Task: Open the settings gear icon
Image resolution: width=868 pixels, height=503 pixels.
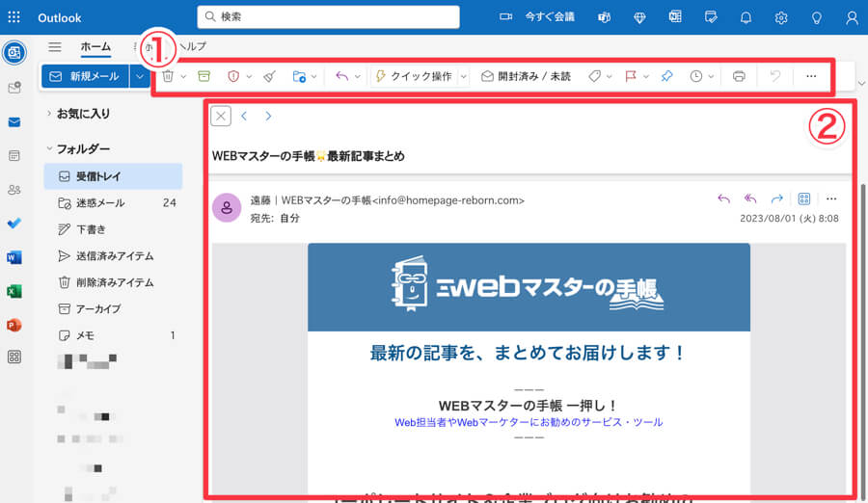Action: pos(781,17)
